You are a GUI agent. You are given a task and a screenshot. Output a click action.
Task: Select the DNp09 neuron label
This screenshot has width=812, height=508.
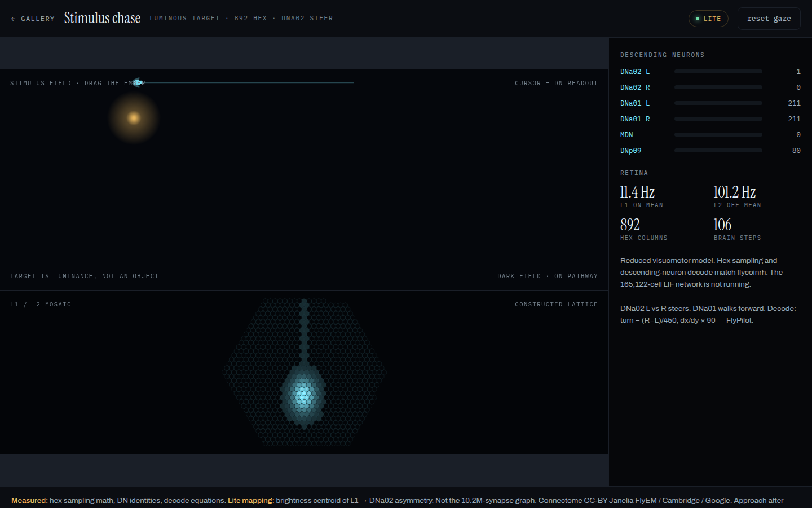pyautogui.click(x=631, y=151)
